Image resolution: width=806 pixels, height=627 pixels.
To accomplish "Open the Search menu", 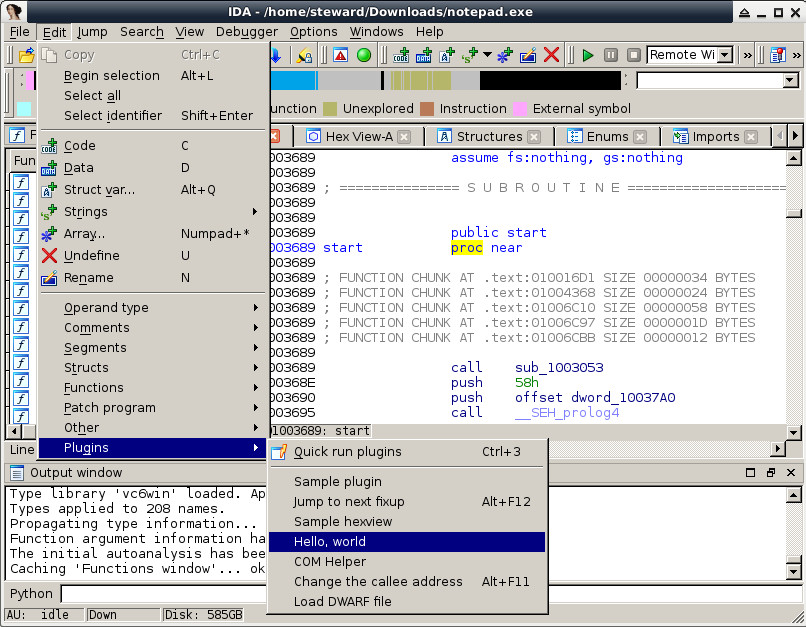I will [x=141, y=32].
